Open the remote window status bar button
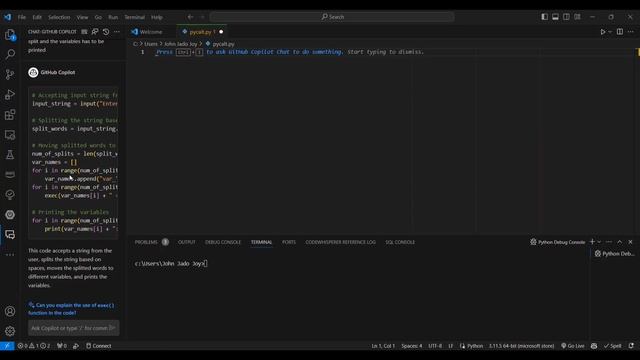Screen dimensions: 640x360 (x=7, y=346)
